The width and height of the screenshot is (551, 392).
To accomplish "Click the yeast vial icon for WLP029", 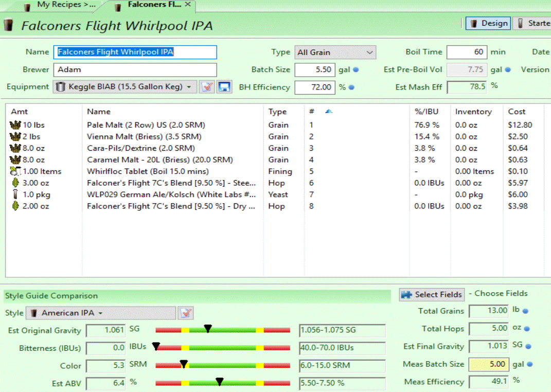I will 15,194.
